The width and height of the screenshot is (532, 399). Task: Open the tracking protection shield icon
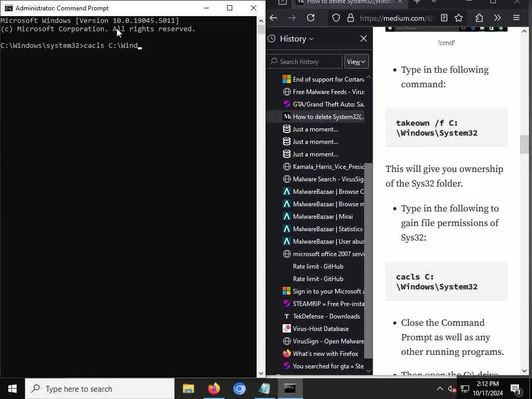pyautogui.click(x=336, y=18)
